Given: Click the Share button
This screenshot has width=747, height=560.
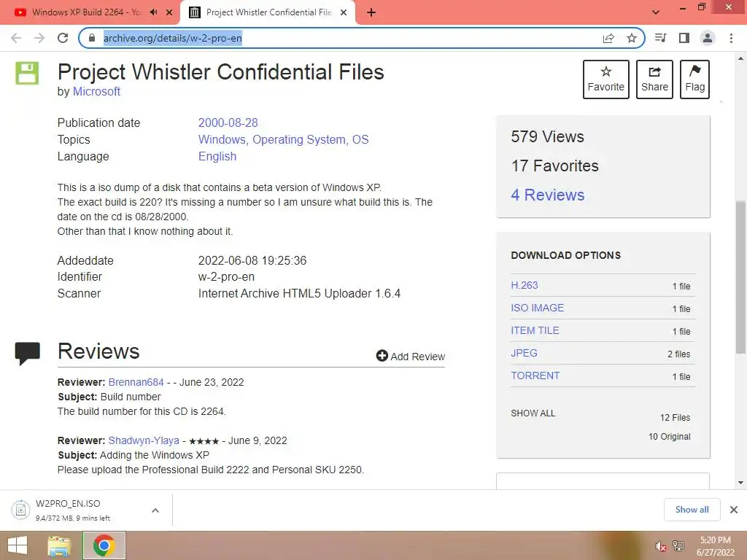Looking at the screenshot, I should (654, 79).
